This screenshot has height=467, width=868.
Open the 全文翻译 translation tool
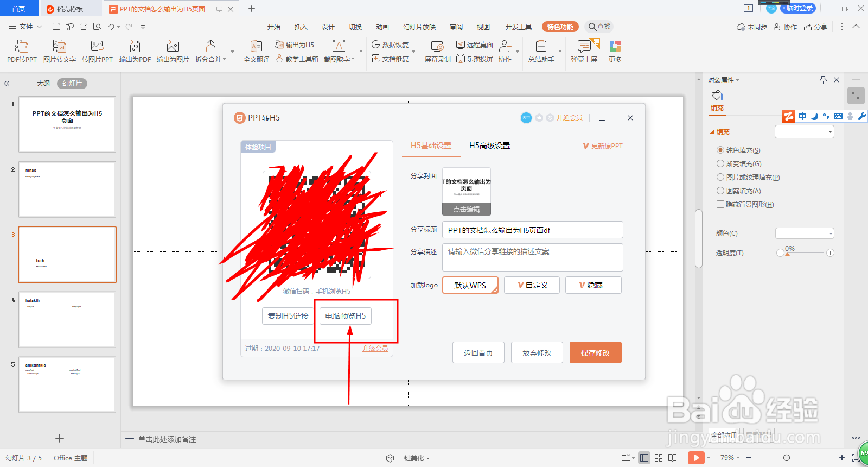coord(257,52)
